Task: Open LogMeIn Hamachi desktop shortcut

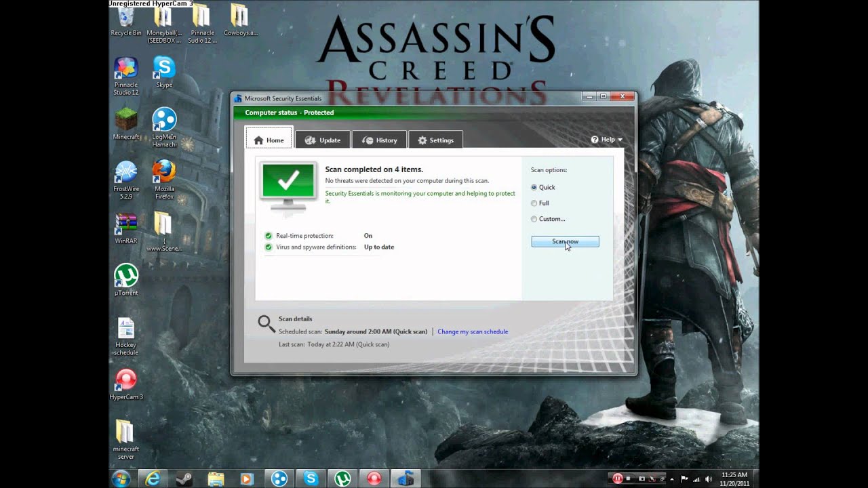Action: click(164, 127)
